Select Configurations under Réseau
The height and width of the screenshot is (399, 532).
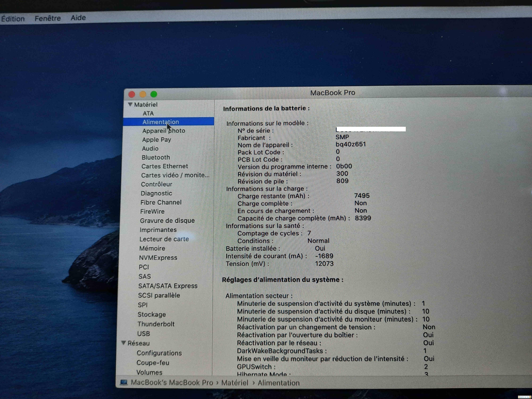(159, 353)
